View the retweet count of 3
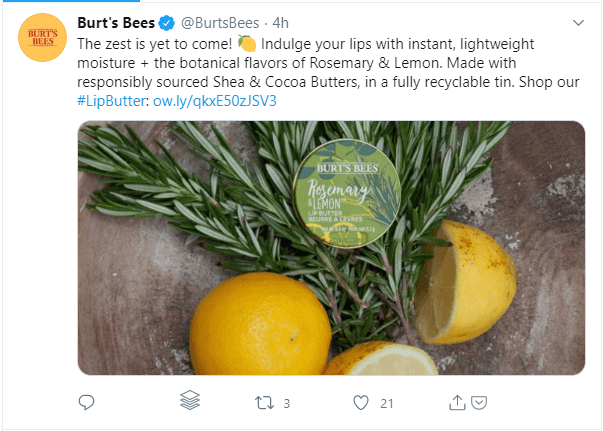This screenshot has width=603, height=431. (287, 404)
